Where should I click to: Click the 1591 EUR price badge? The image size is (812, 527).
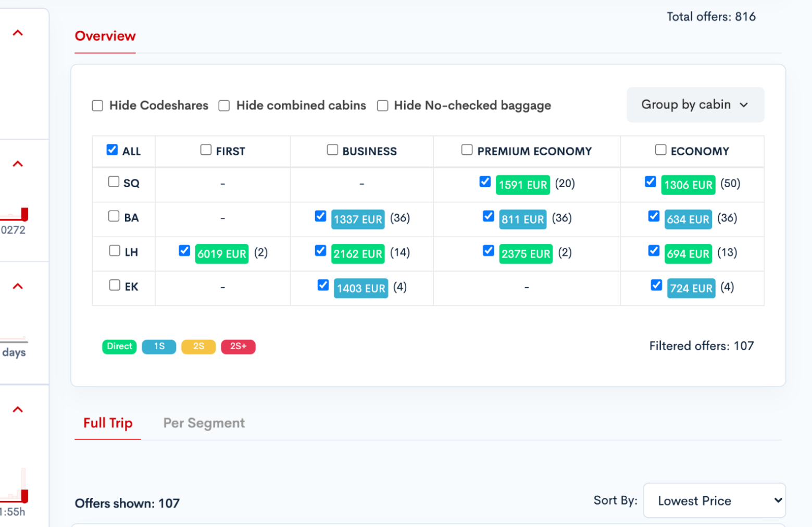coord(523,185)
